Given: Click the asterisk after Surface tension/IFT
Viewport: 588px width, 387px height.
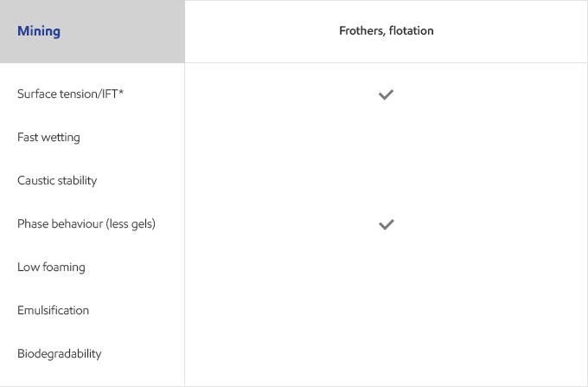Looking at the screenshot, I should [x=121, y=92].
